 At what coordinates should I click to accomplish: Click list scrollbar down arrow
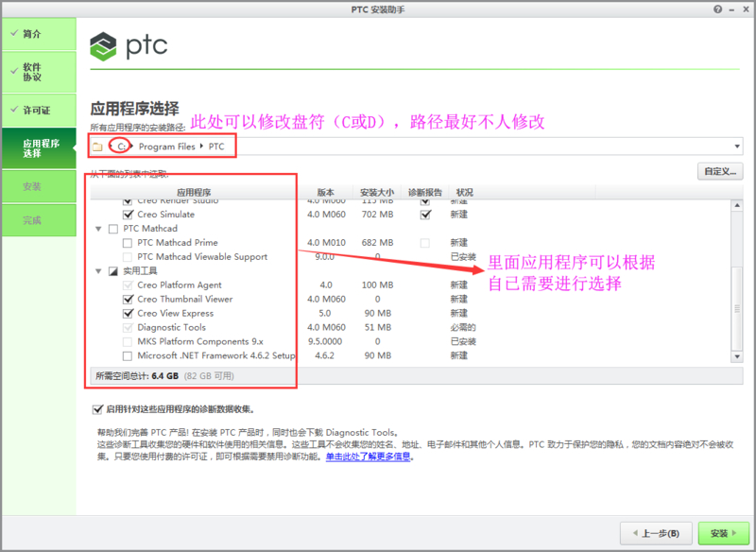pos(737,356)
